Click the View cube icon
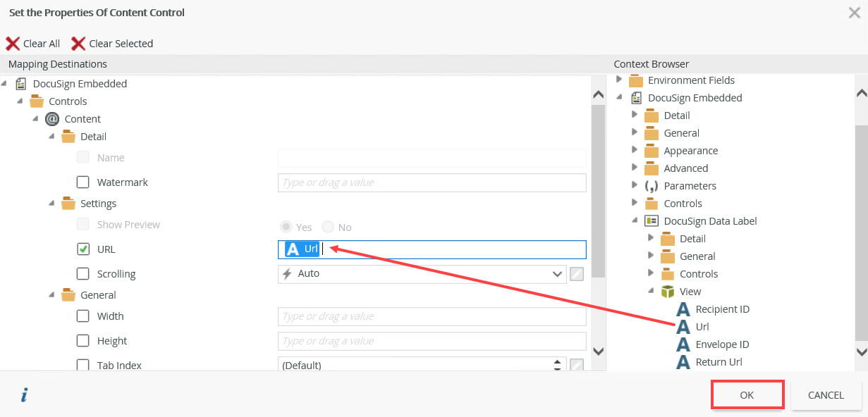The image size is (868, 417). [x=668, y=292]
